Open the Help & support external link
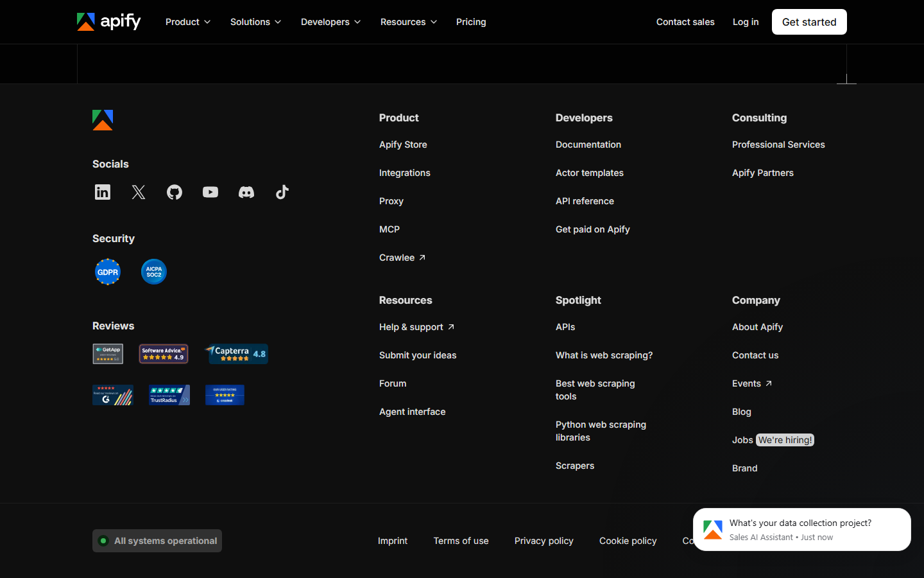This screenshot has height=578, width=924. [x=417, y=327]
